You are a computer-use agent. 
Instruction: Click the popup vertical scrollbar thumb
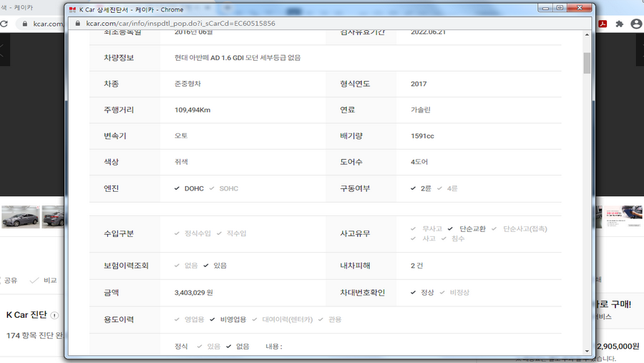tap(587, 63)
